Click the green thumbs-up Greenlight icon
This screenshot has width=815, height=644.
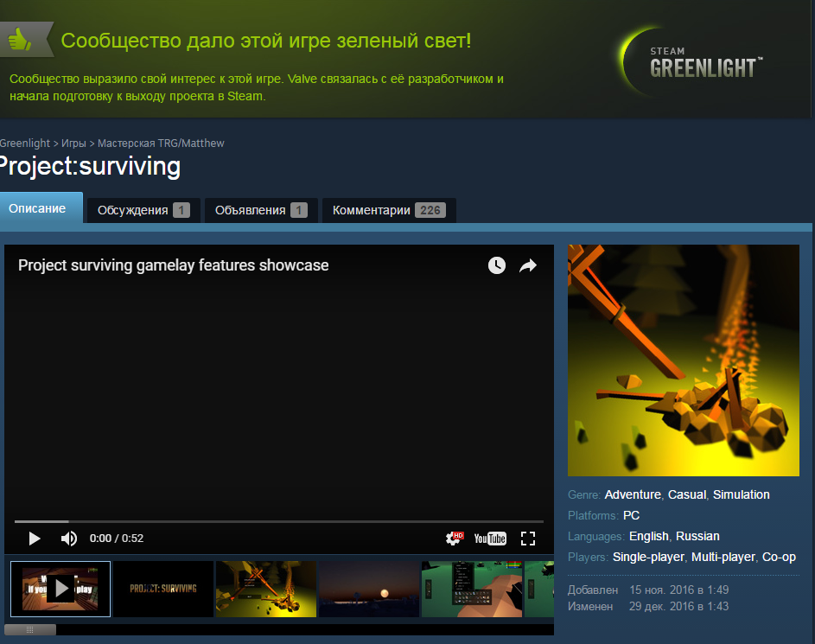click(x=20, y=40)
